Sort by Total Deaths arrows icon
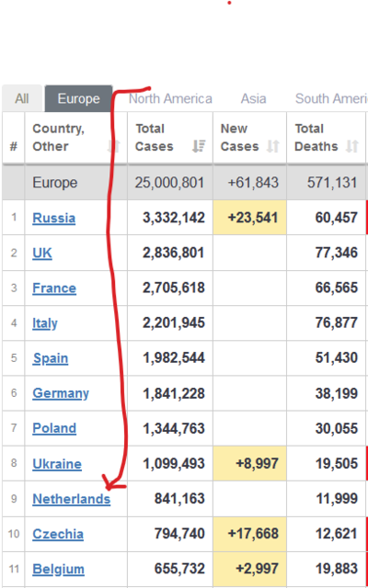 (351, 146)
